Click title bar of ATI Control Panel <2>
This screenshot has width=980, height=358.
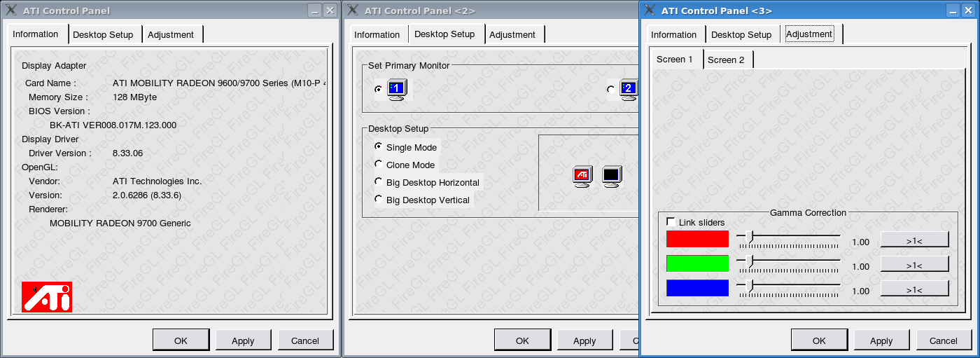coord(490,11)
